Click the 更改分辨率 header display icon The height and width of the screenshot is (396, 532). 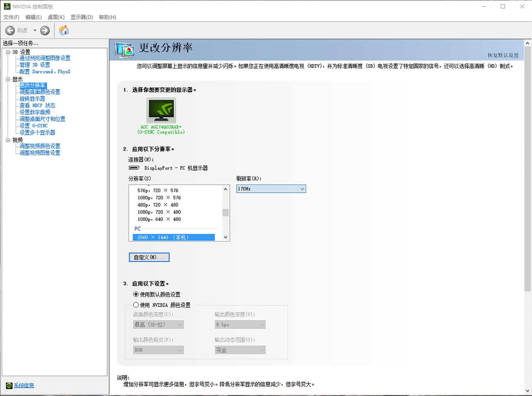(x=124, y=50)
